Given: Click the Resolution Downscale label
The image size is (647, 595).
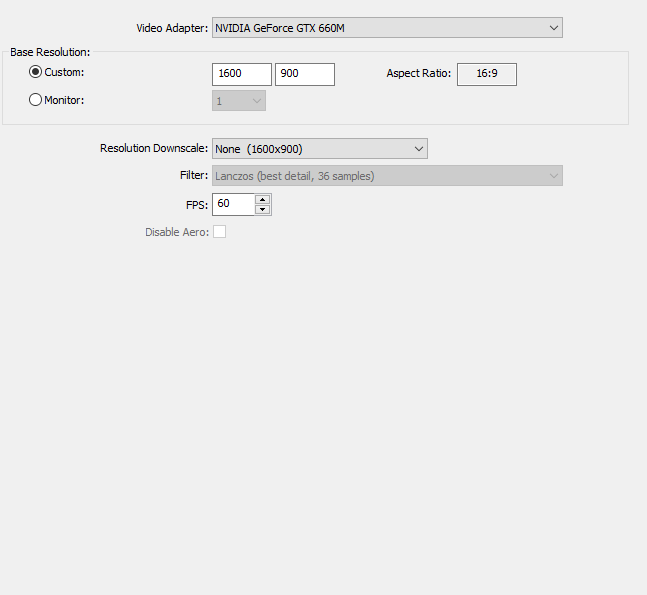Looking at the screenshot, I should coord(154,148).
